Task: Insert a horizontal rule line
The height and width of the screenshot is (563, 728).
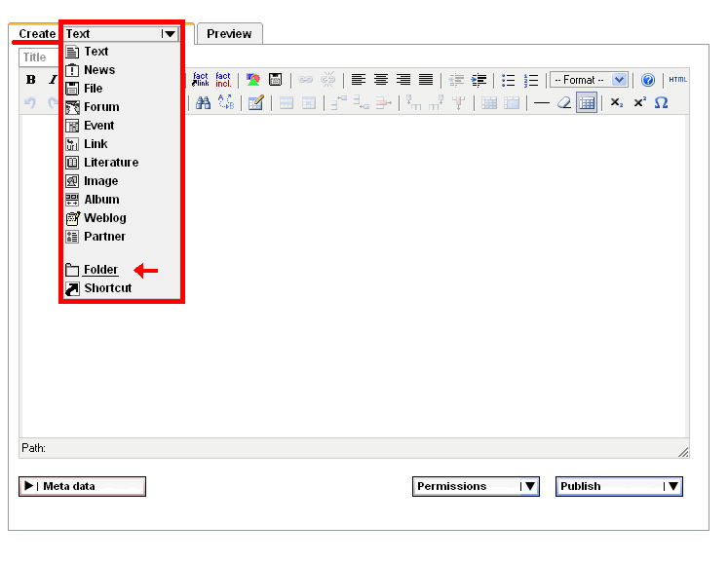Action: (x=541, y=103)
